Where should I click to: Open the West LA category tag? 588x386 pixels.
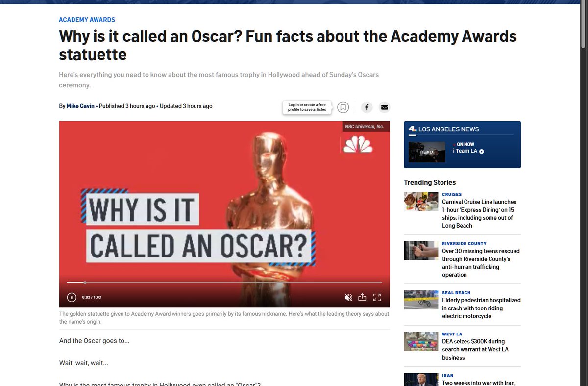(452, 334)
